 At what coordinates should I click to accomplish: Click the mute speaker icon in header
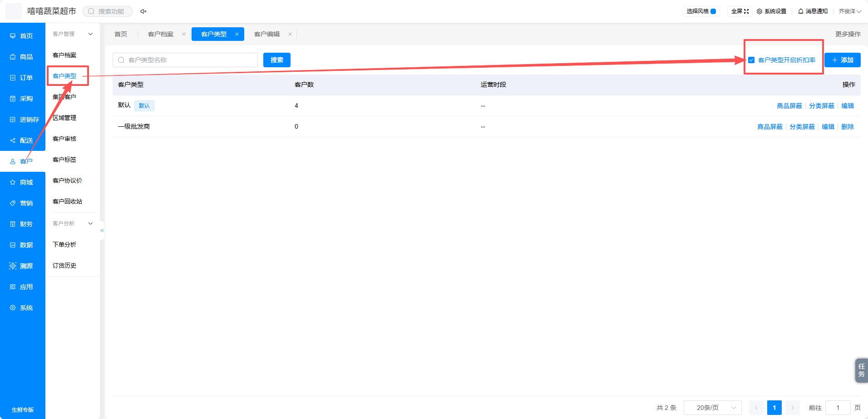[x=143, y=11]
